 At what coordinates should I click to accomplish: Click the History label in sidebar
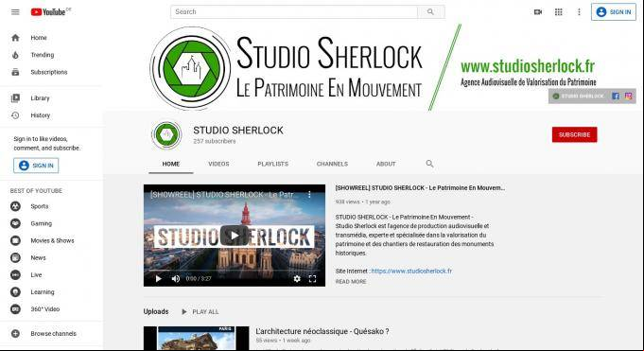click(x=41, y=115)
